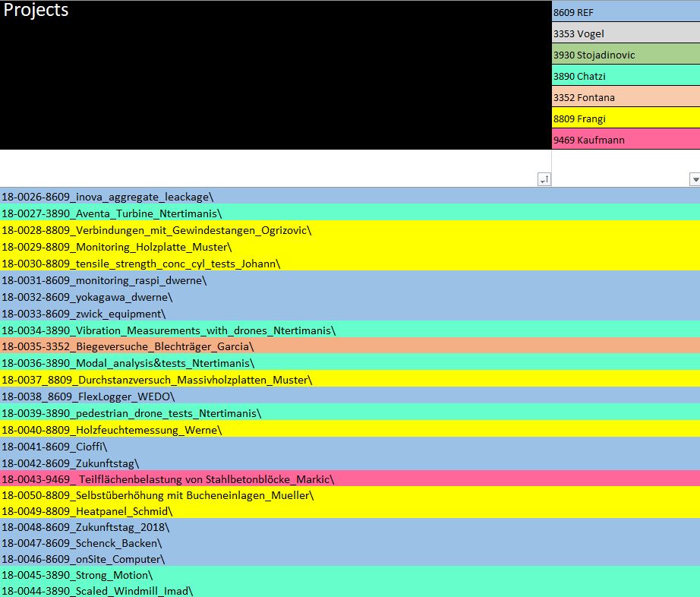Select row 18-0041-8609_Cioffi
The height and width of the screenshot is (597, 700).
tap(350, 446)
